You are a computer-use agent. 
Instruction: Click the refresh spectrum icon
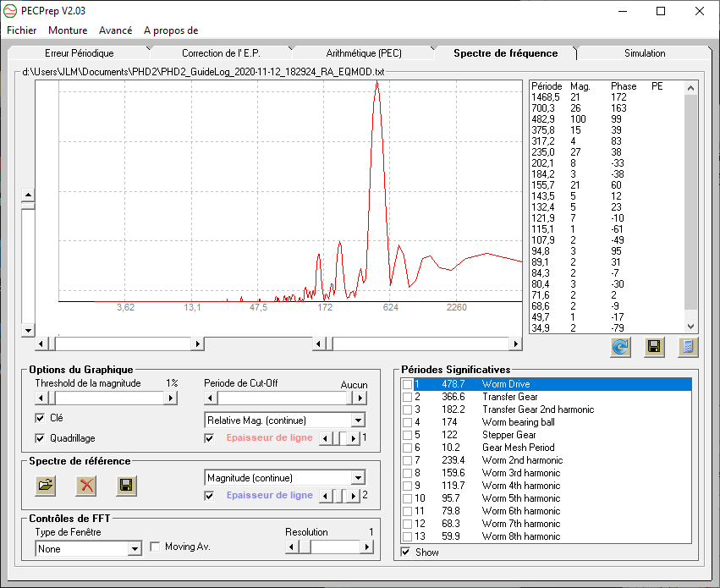tap(620, 347)
